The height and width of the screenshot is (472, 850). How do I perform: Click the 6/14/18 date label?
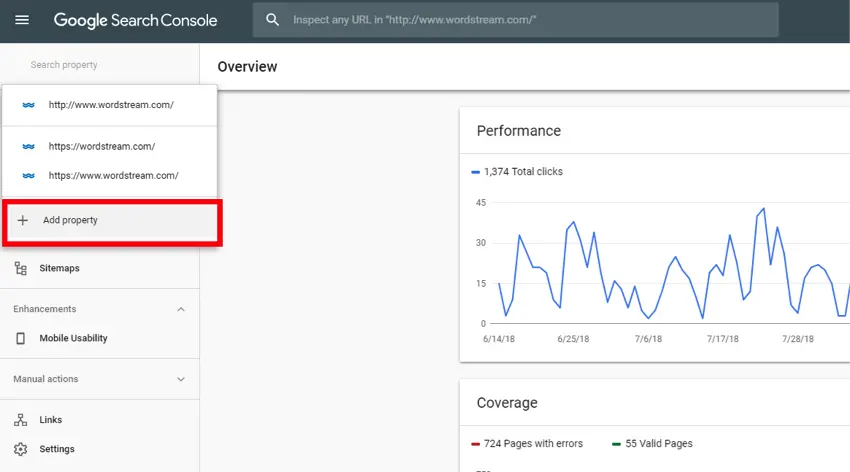coord(499,339)
